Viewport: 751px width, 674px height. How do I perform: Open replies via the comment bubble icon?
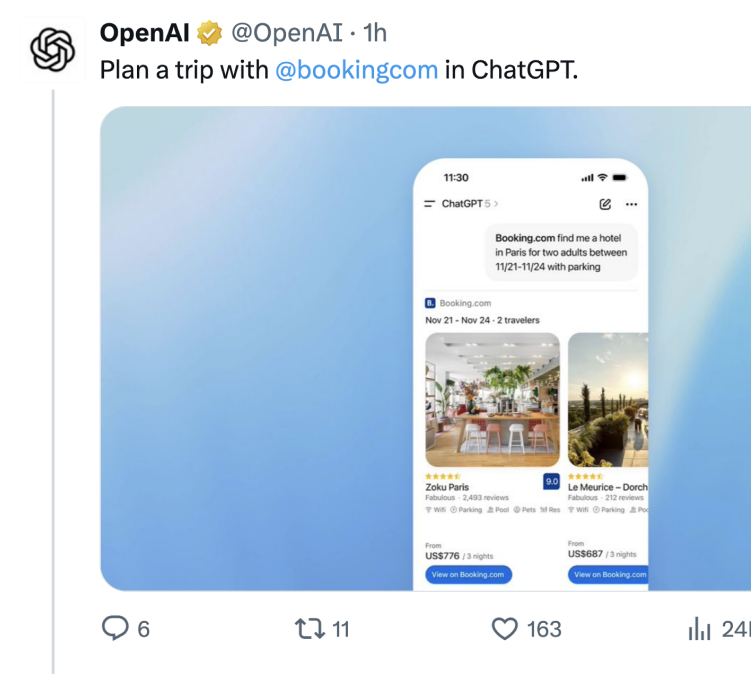[117, 628]
